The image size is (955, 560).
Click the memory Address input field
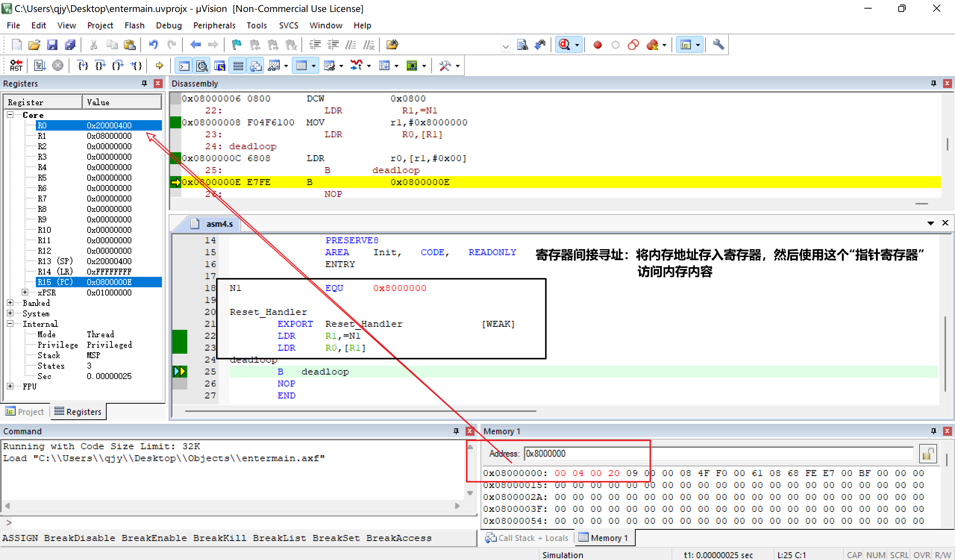[x=718, y=454]
